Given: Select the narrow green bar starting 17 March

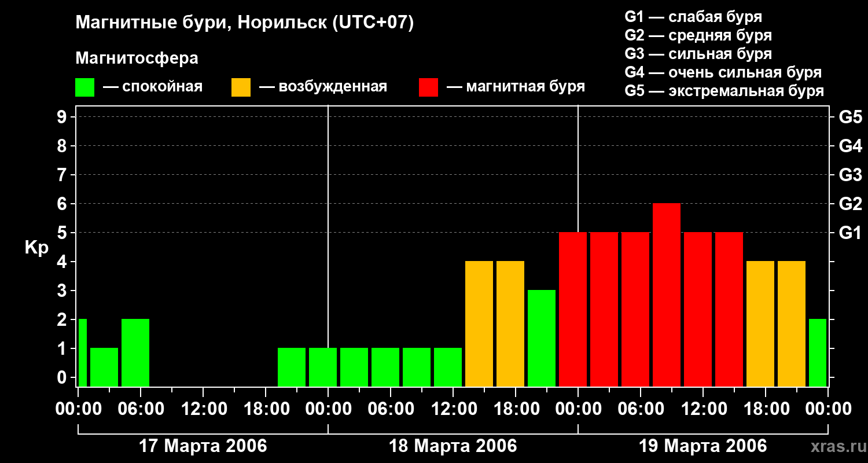Looking at the screenshot, I should (83, 352).
